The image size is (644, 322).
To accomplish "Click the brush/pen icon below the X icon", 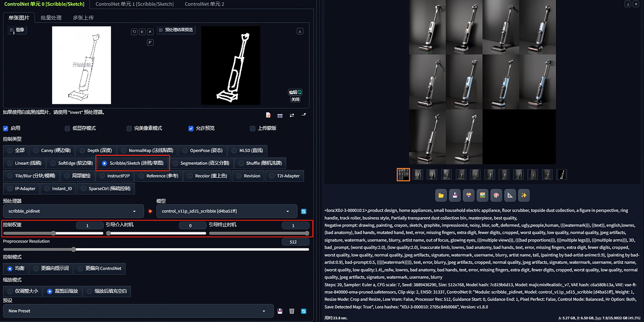I will pyautogui.click(x=150, y=42).
